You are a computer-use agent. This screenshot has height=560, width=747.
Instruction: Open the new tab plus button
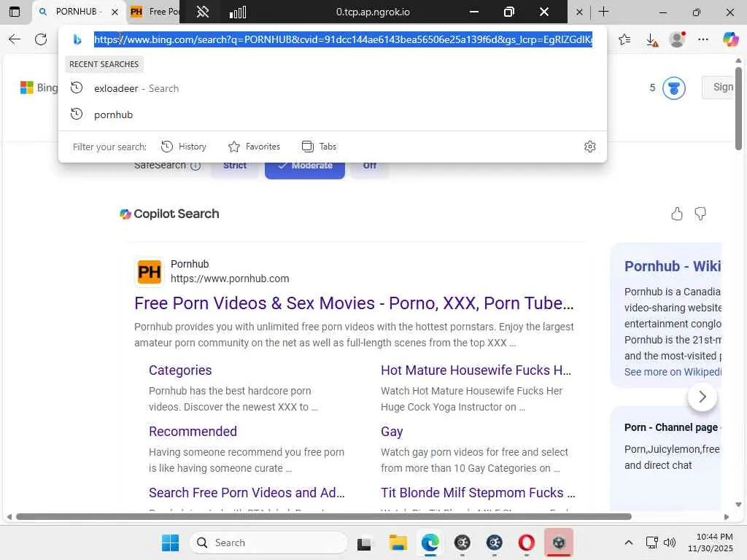[x=603, y=12]
